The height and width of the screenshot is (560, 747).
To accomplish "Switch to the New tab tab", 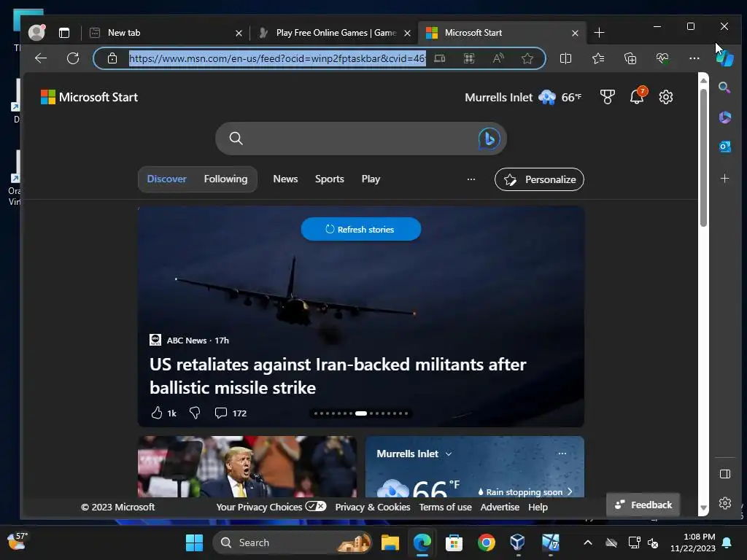I will 167,33.
